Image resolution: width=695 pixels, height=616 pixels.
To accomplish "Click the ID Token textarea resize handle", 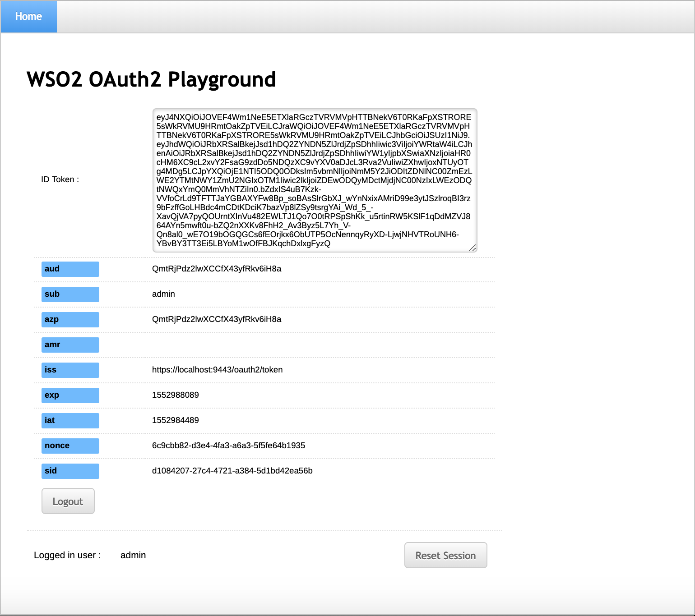I will click(x=473, y=248).
